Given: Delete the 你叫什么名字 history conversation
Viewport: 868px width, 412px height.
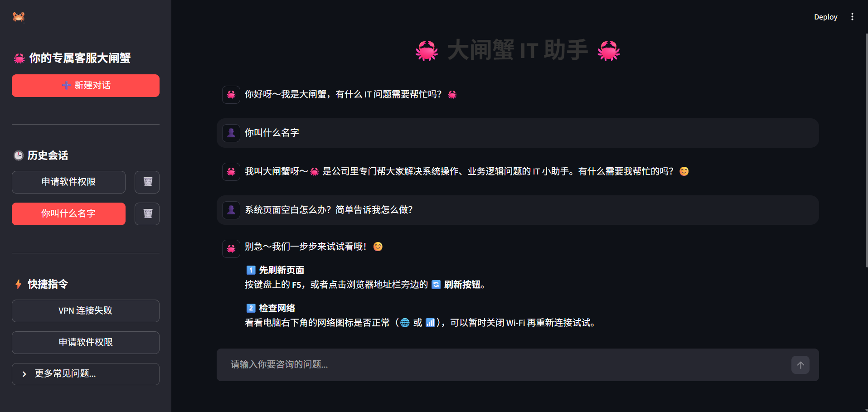Looking at the screenshot, I should tap(147, 214).
